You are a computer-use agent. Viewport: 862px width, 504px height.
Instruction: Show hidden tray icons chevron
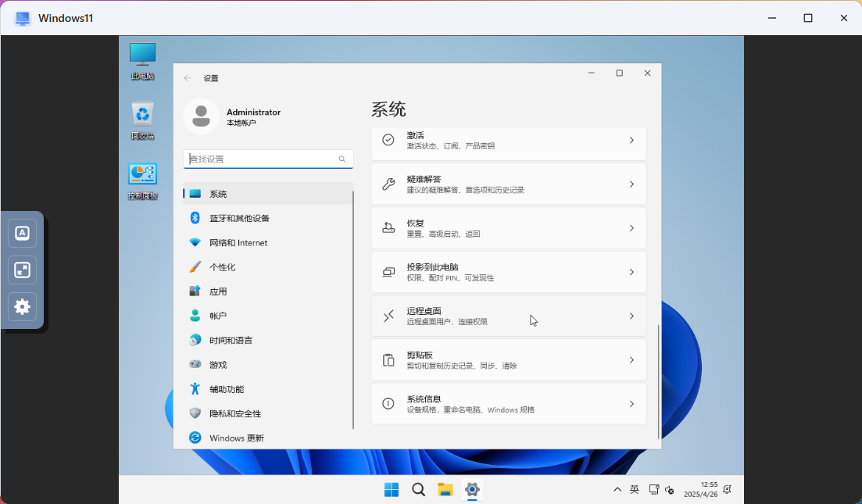[x=617, y=490]
